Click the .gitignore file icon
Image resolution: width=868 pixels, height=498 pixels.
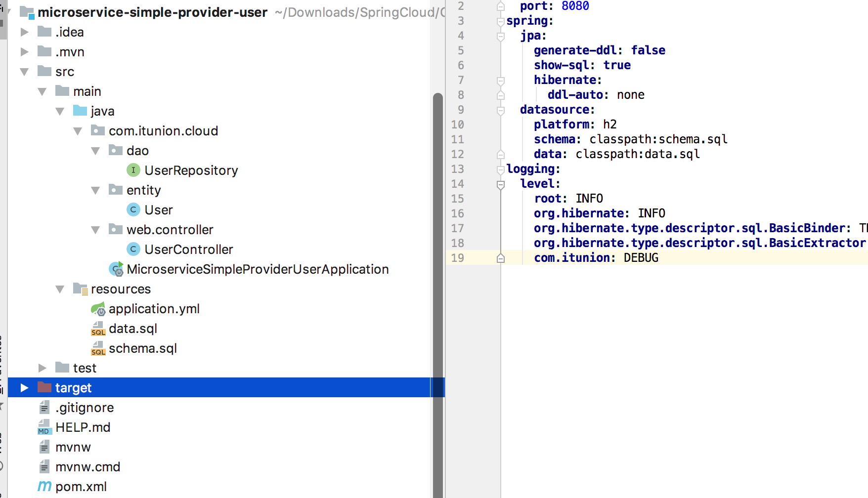point(44,407)
